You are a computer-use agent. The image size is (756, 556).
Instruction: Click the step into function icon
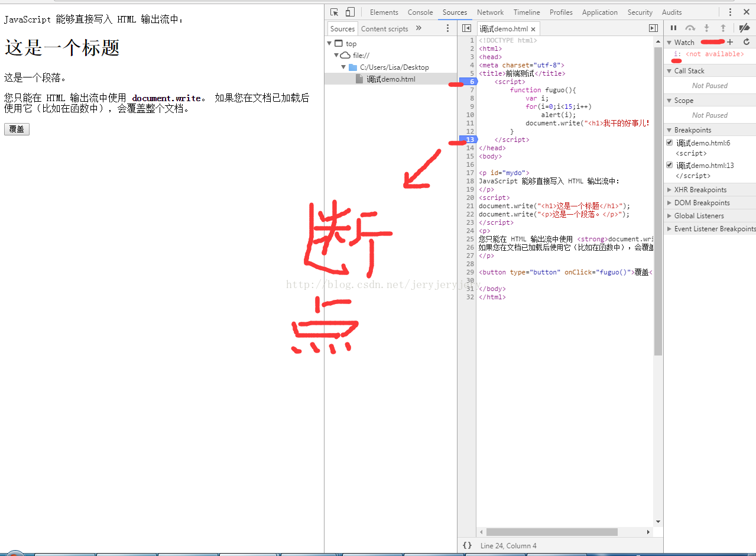[706, 28]
